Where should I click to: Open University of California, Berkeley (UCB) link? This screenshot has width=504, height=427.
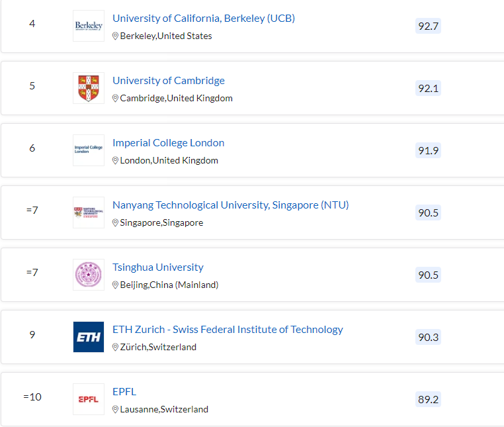(204, 19)
